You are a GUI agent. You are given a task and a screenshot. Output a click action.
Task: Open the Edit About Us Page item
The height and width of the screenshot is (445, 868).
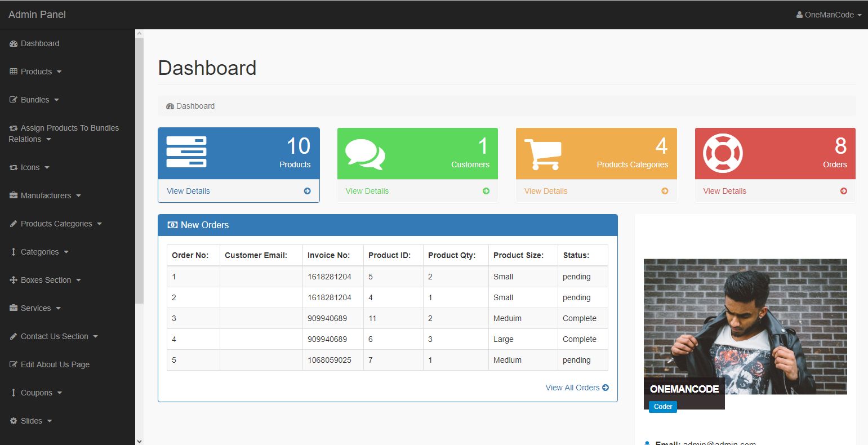point(50,364)
